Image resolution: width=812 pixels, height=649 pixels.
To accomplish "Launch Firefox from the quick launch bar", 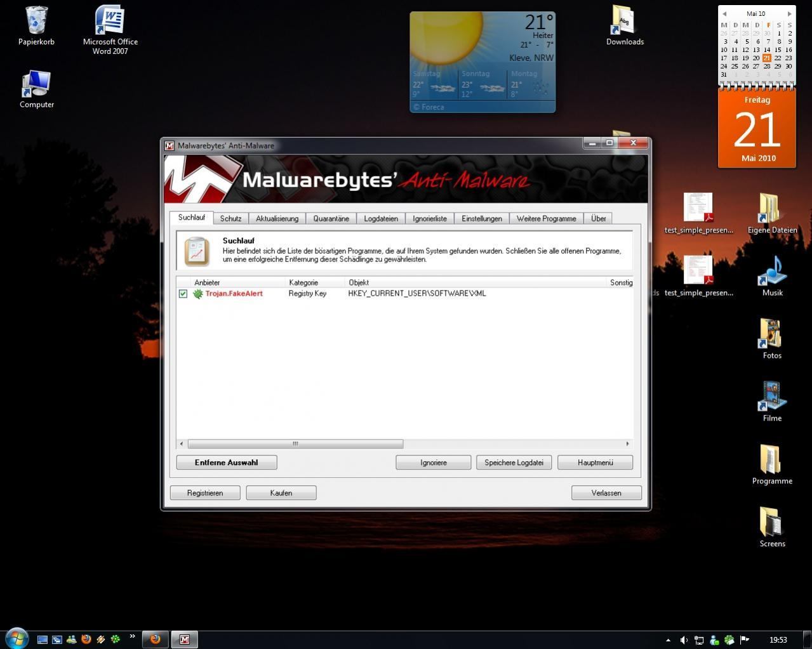I will tap(86, 639).
